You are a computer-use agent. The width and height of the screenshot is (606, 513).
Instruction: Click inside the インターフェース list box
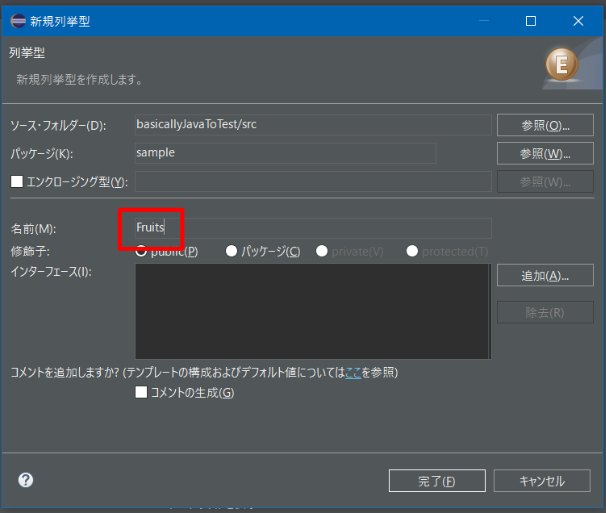pyautogui.click(x=313, y=312)
